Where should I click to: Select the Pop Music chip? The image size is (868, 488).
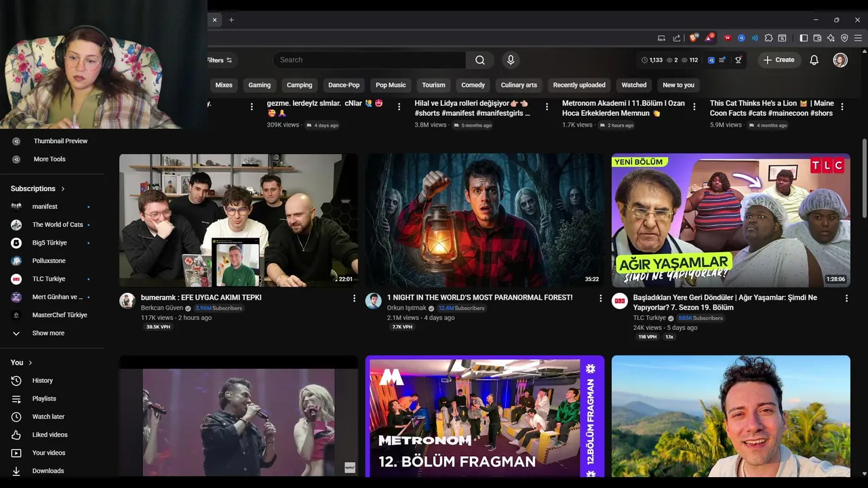(x=391, y=85)
